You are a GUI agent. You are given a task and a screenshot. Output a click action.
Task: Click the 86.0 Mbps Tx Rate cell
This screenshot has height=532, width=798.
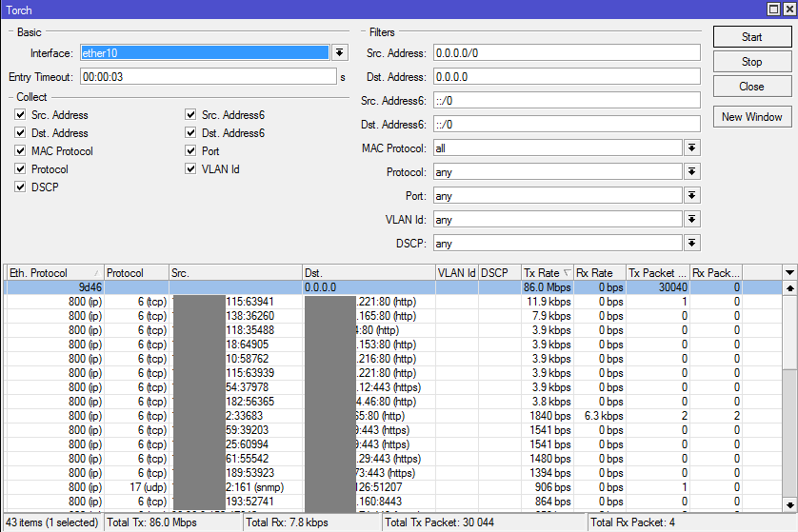click(548, 287)
